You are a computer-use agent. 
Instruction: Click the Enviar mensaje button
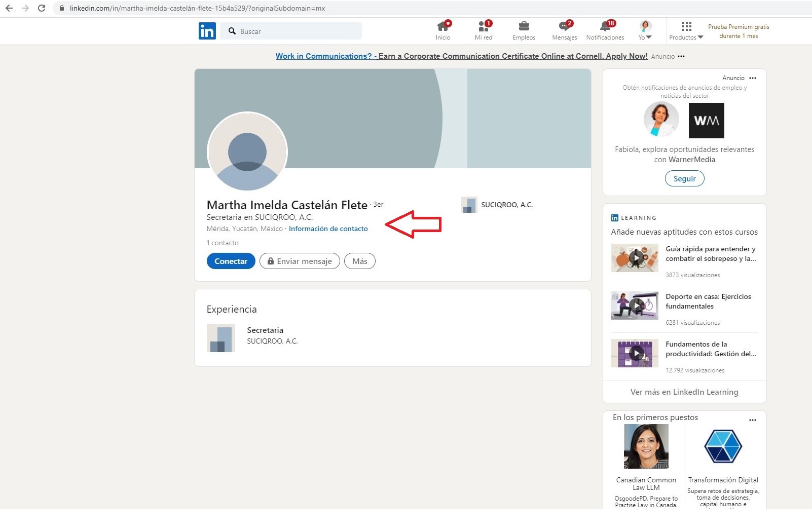click(300, 261)
